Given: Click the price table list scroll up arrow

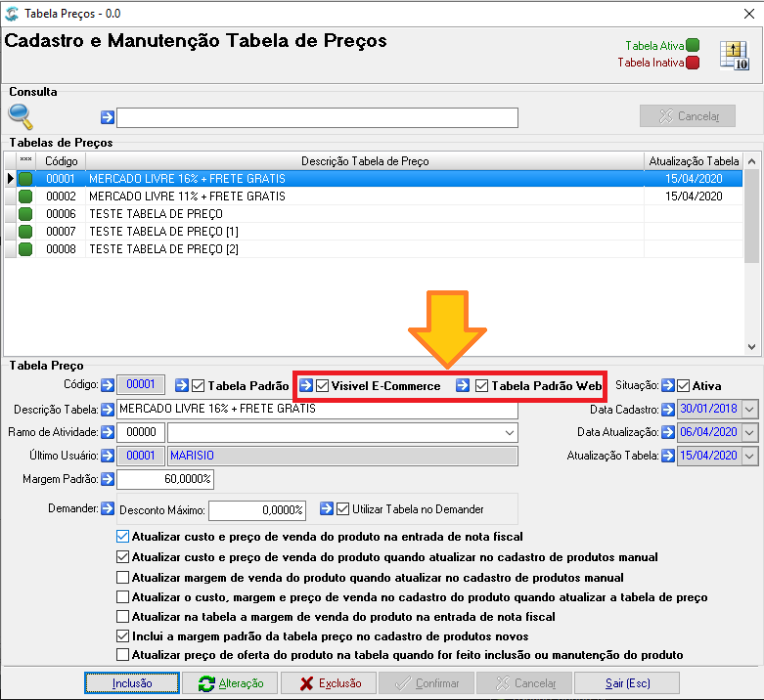Looking at the screenshot, I should [x=751, y=161].
